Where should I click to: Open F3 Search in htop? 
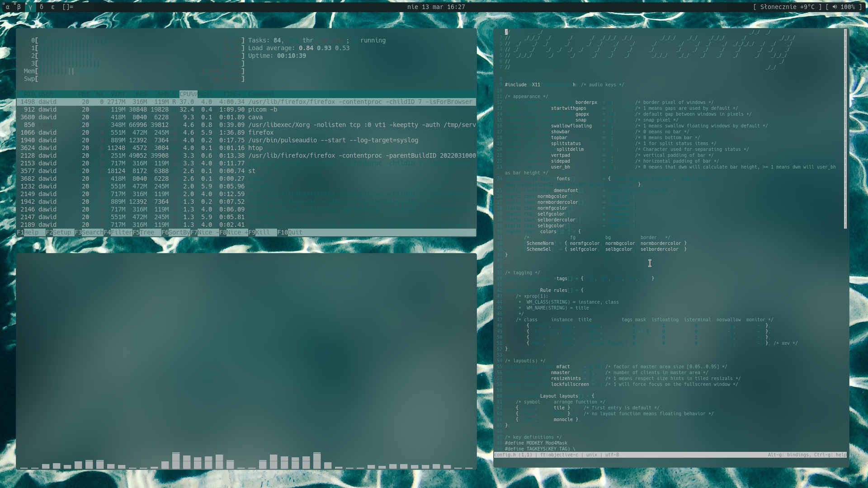coord(89,232)
